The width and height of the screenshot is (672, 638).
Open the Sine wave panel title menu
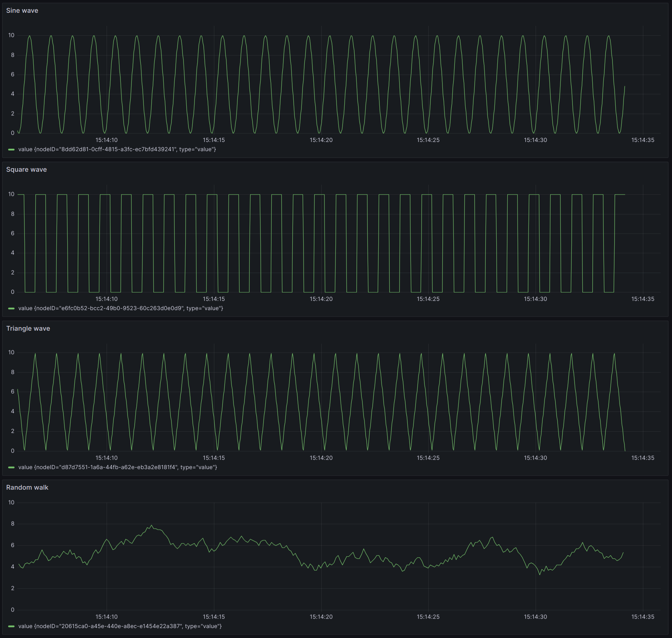point(22,11)
